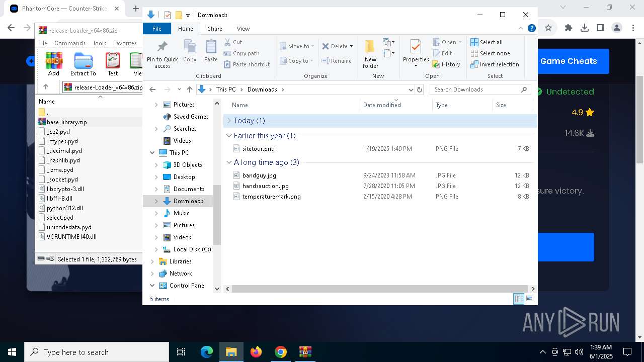Open the Tools menu in WinRAR
Screen dimensions: 644x362
point(99,43)
